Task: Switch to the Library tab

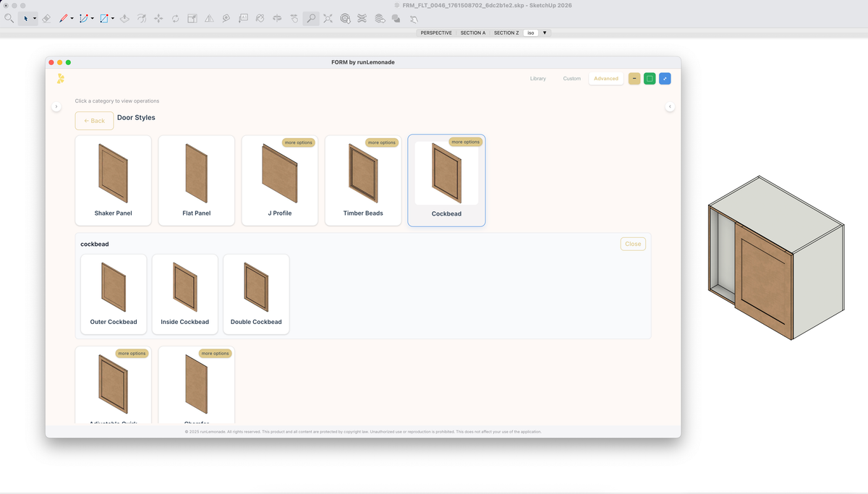Action: point(537,78)
